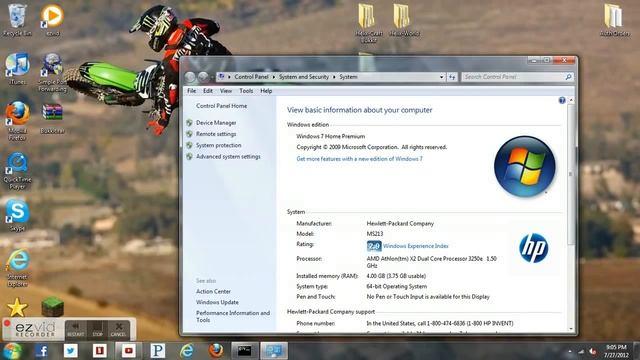Open Mozilla Firefox desktop shortcut
Image resolution: width=640 pixels, height=360 pixels.
point(17,121)
